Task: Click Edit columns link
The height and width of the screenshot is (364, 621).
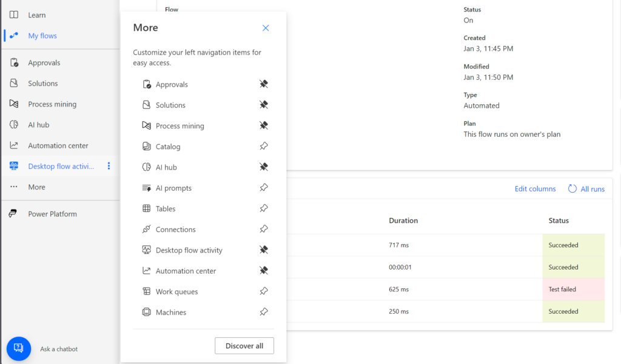Action: 535,189
